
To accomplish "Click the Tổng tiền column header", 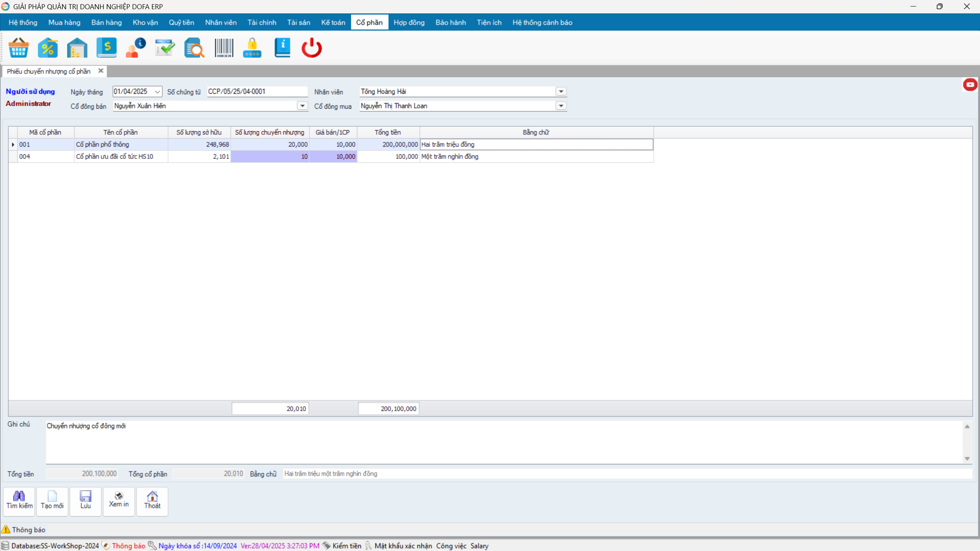I will pyautogui.click(x=388, y=132).
